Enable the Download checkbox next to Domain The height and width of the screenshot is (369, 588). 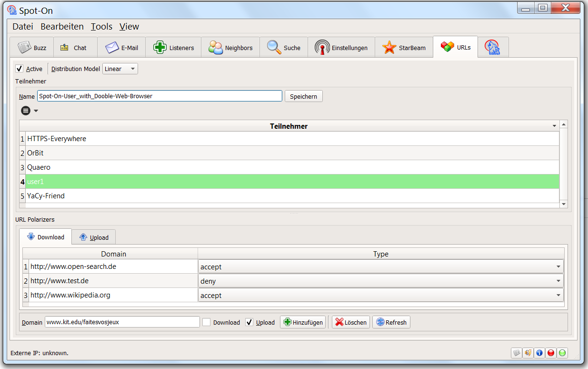tap(207, 322)
